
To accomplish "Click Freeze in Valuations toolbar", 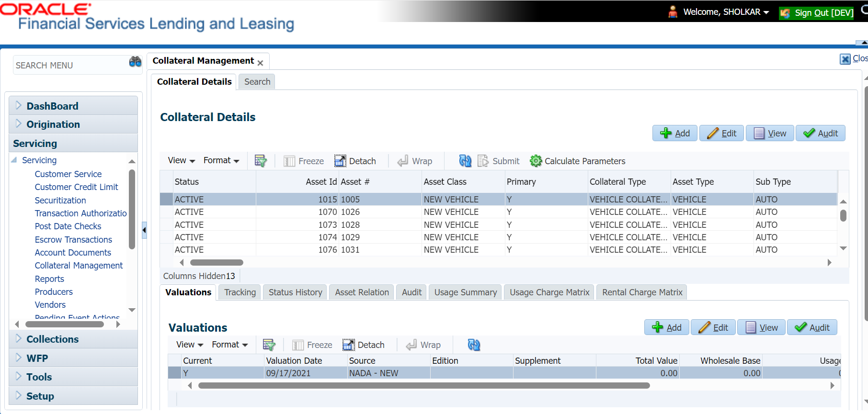I will (x=312, y=345).
